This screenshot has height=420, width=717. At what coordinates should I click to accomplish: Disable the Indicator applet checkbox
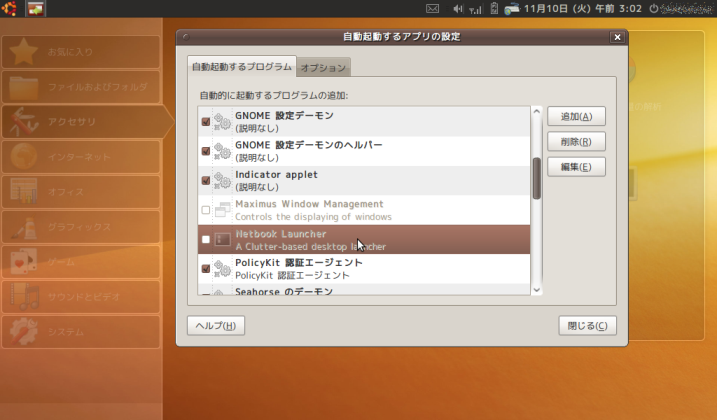(206, 181)
